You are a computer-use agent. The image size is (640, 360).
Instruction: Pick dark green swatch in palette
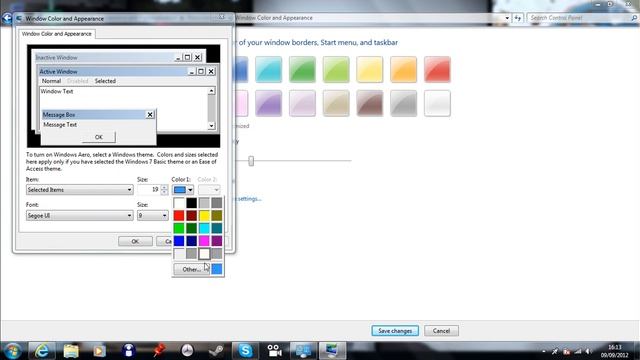[191, 228]
